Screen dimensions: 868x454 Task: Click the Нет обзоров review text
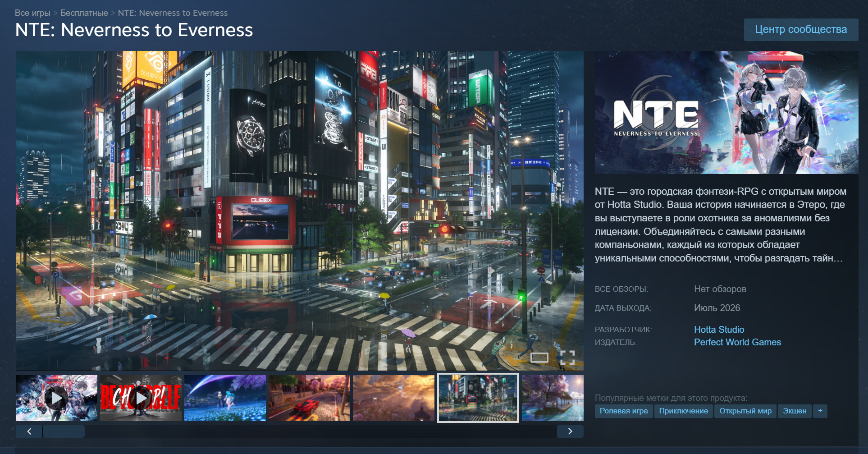tap(720, 289)
